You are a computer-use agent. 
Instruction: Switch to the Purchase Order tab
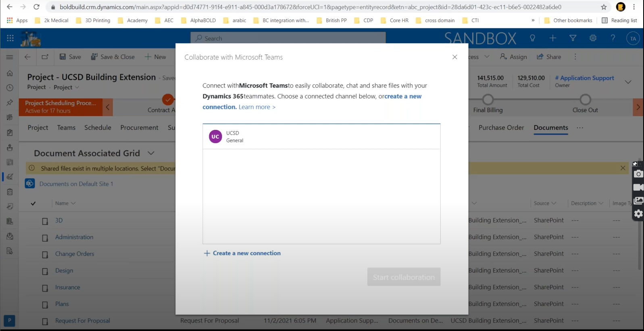(x=501, y=127)
